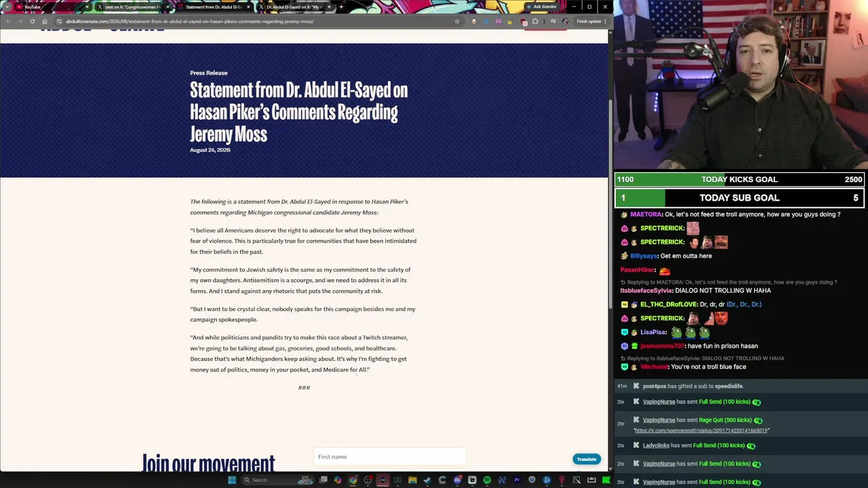Click the ItsbluefaceSylvia username in chat

(646, 291)
